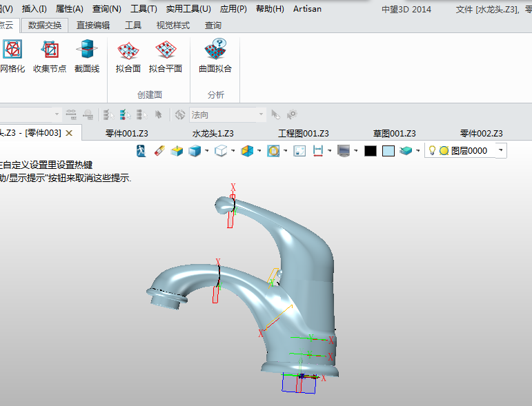Viewport: 532px width, 406px height.
Task: Click the zoom-to-fit view icon
Action: (x=299, y=150)
